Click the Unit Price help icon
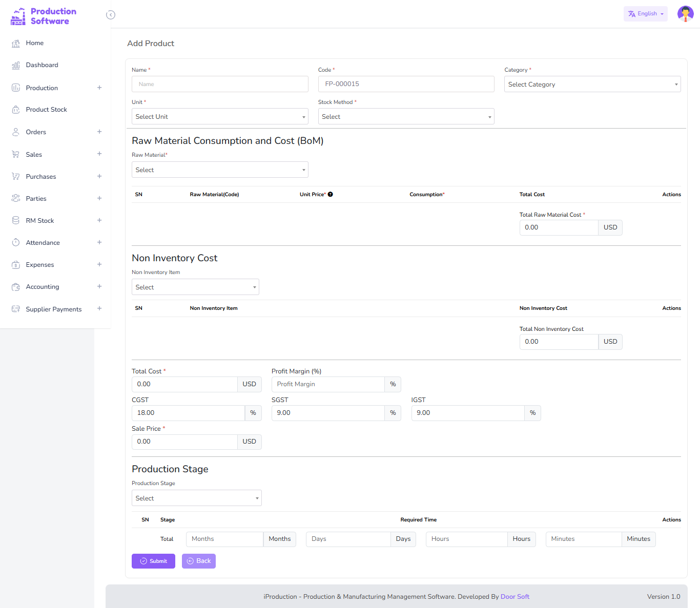Image resolution: width=700 pixels, height=608 pixels. (x=331, y=195)
